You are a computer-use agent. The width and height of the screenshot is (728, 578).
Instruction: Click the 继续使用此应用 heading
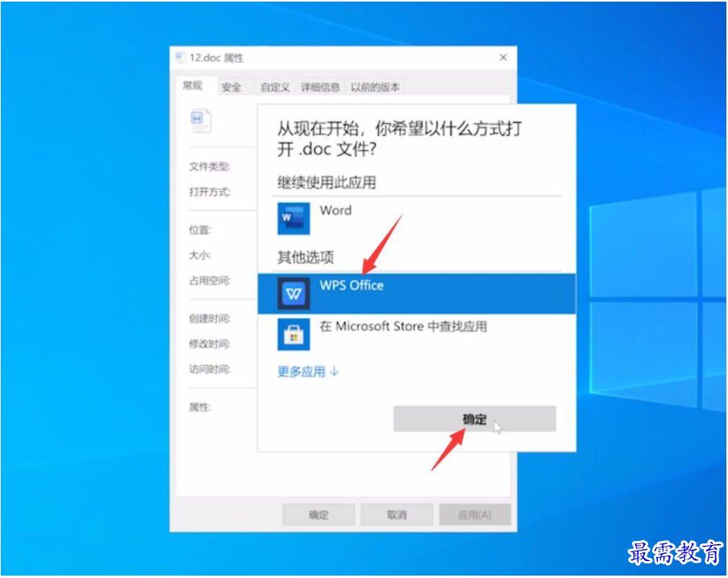[x=327, y=182]
